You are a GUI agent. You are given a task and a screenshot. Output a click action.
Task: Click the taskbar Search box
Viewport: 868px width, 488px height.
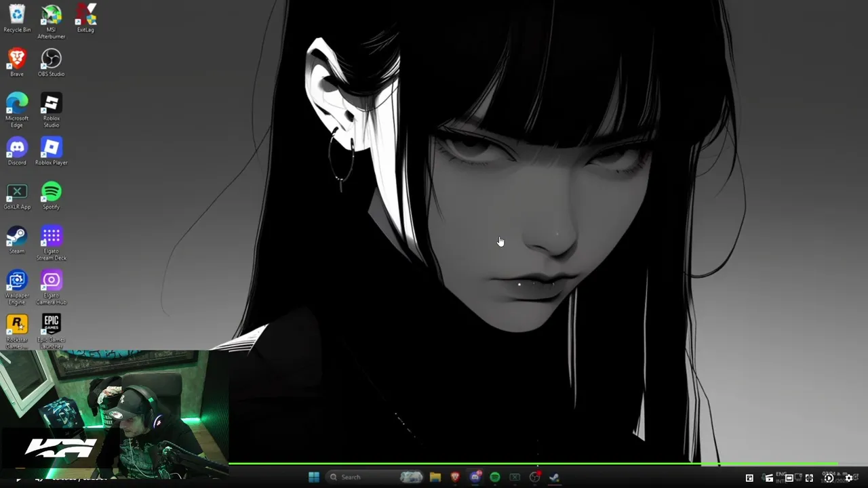tap(374, 477)
